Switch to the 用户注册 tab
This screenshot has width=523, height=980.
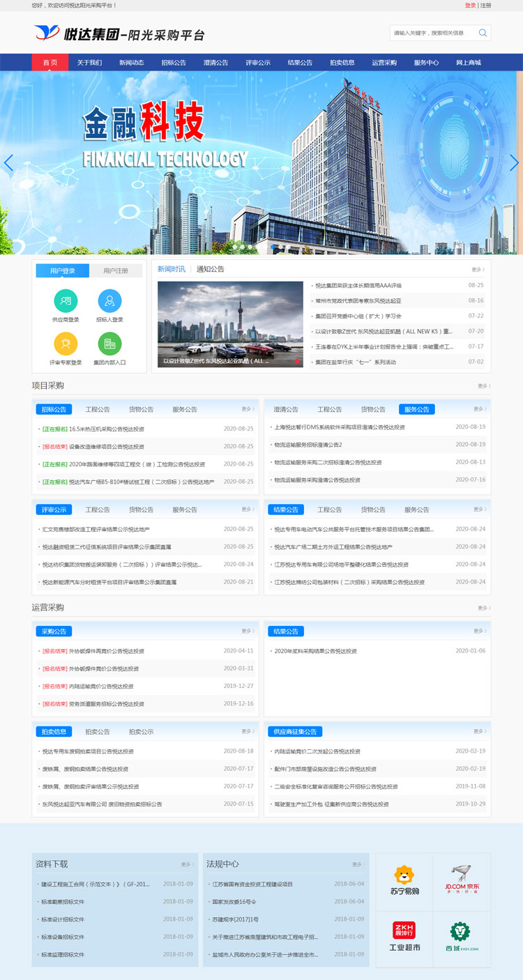click(x=116, y=270)
